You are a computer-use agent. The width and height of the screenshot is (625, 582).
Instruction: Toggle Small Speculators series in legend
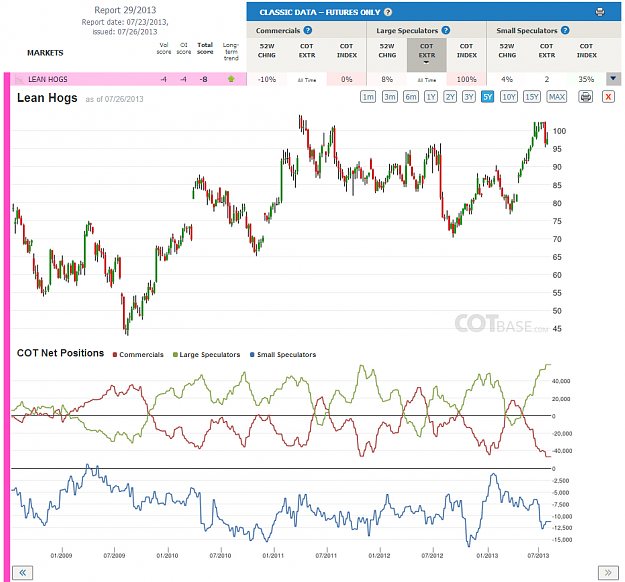283,355
